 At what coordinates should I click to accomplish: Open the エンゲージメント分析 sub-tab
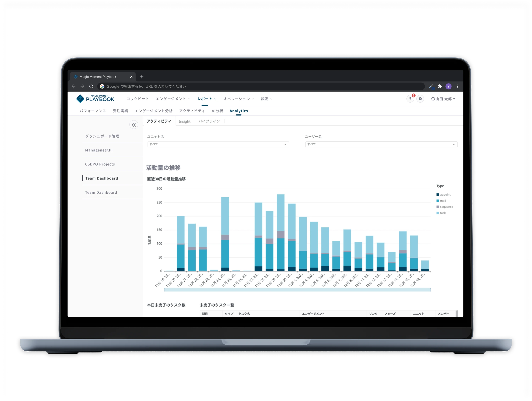coord(153,111)
